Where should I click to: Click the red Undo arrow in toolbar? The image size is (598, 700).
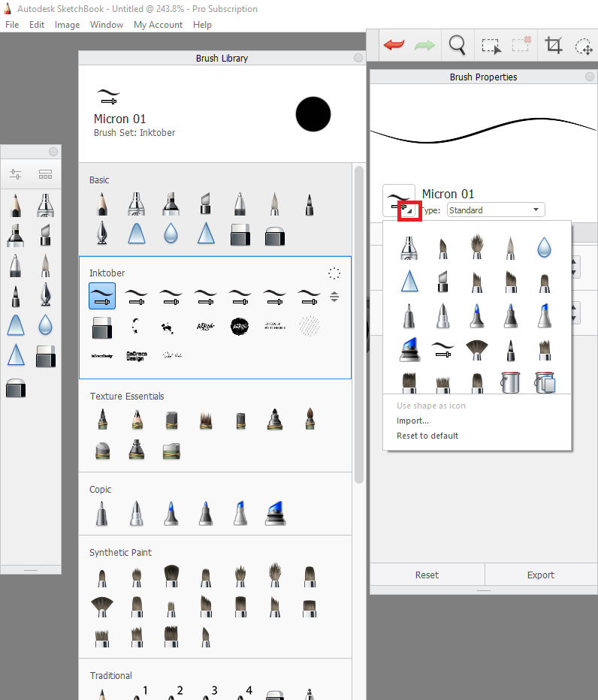point(394,45)
